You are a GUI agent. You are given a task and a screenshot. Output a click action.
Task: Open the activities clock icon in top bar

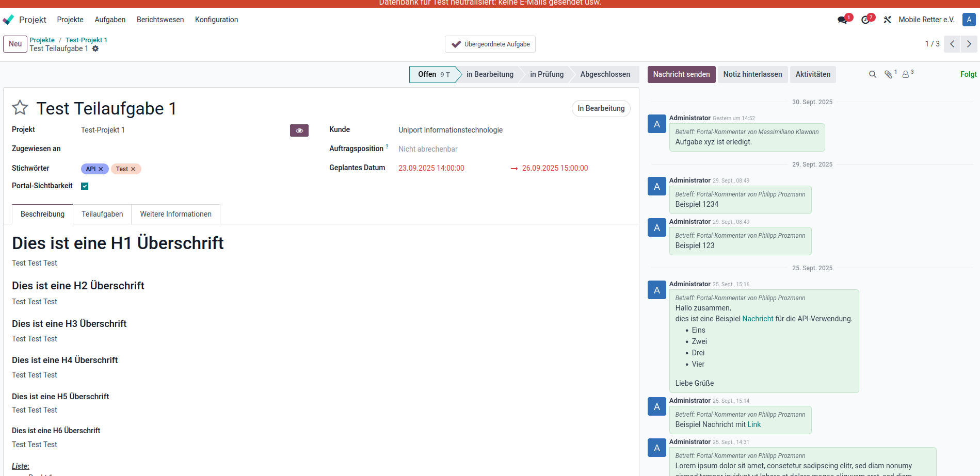[x=865, y=20]
